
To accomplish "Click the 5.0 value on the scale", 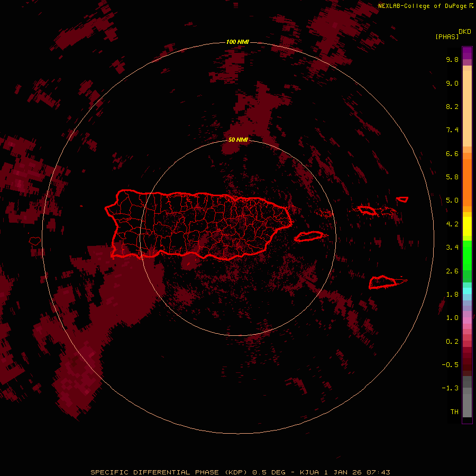I will 452,200.
